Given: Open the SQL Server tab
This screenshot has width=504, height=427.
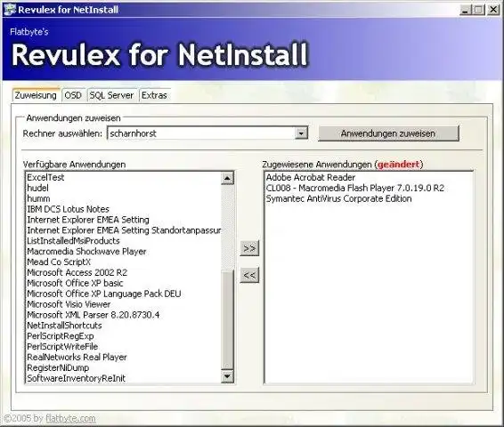Looking at the screenshot, I should 111,95.
